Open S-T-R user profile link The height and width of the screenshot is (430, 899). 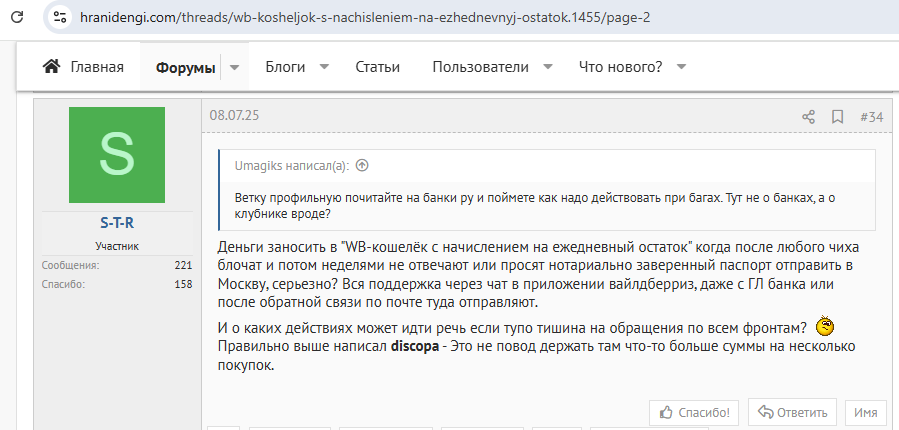pos(117,222)
